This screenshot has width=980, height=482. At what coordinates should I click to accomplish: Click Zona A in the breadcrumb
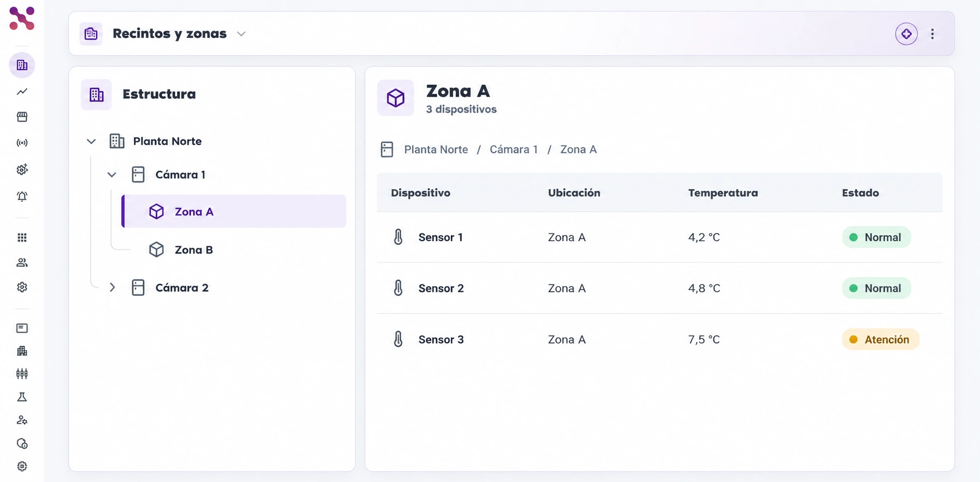[x=578, y=150]
